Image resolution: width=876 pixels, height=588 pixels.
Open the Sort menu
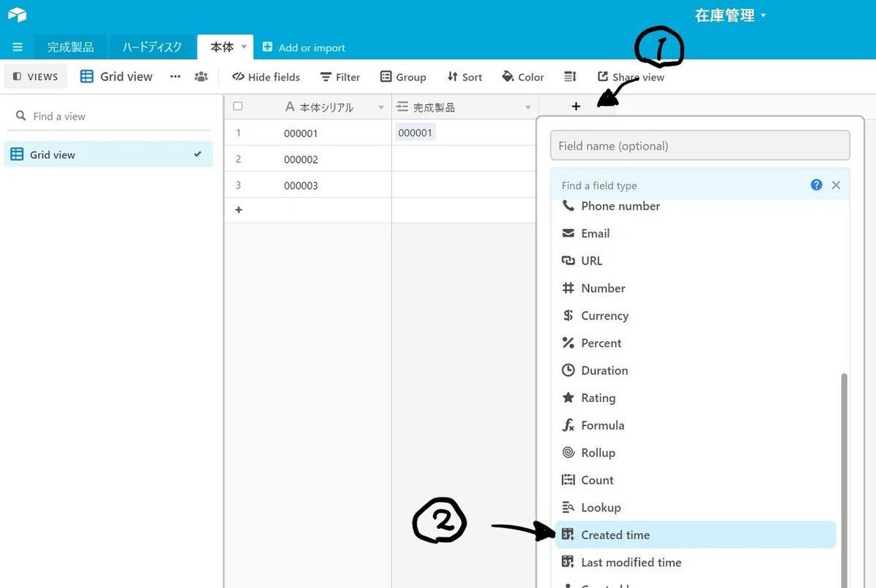[x=465, y=77]
